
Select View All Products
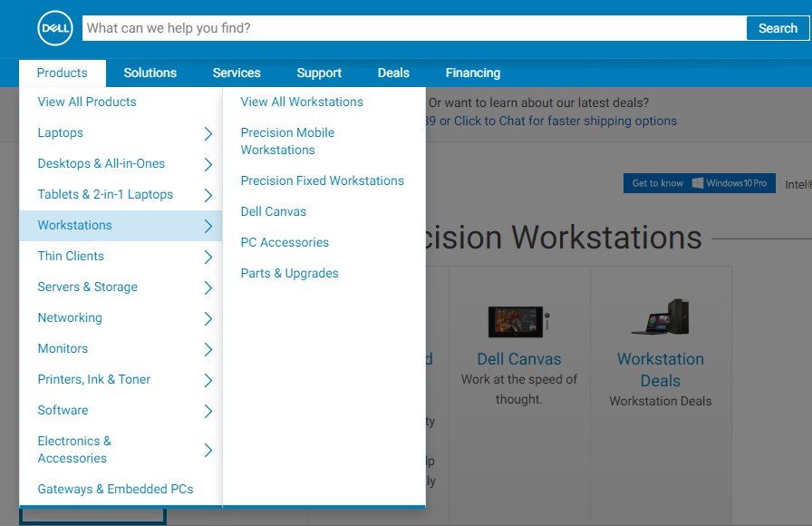click(x=87, y=102)
